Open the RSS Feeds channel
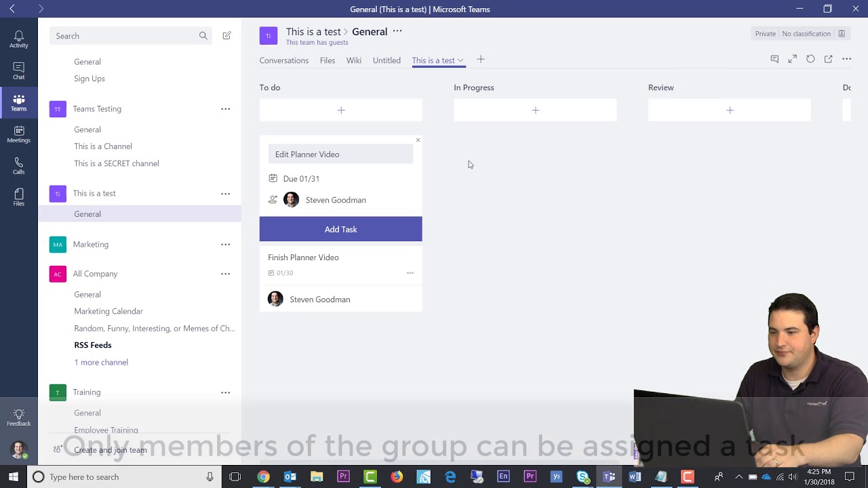 pyautogui.click(x=93, y=345)
